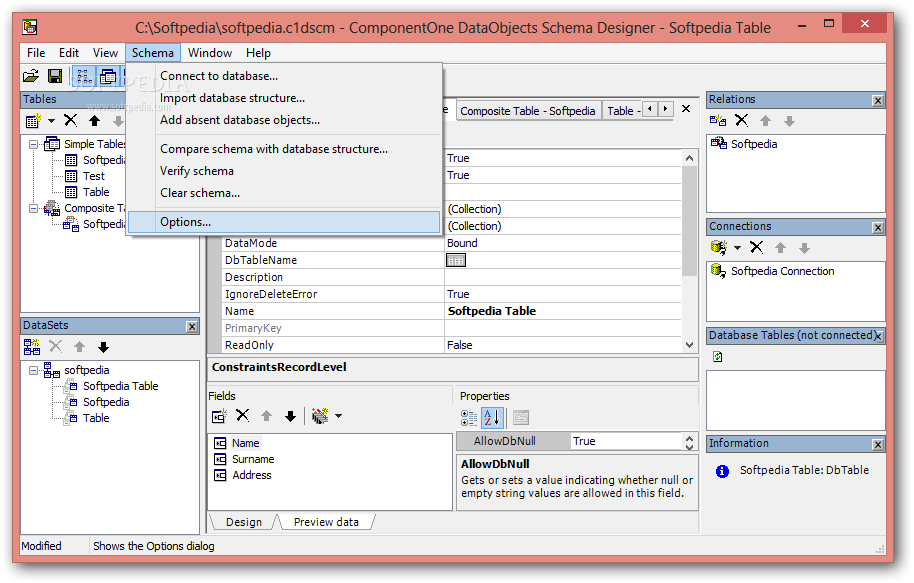Viewport: 914px width, 583px height.
Task: Open add connection dropdown arrow
Action: click(737, 248)
